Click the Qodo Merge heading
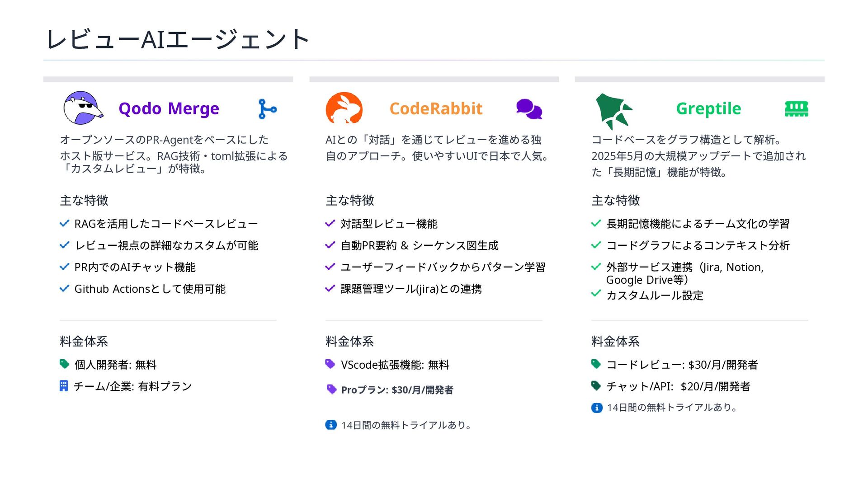This screenshot has height=488, width=868. tap(169, 109)
